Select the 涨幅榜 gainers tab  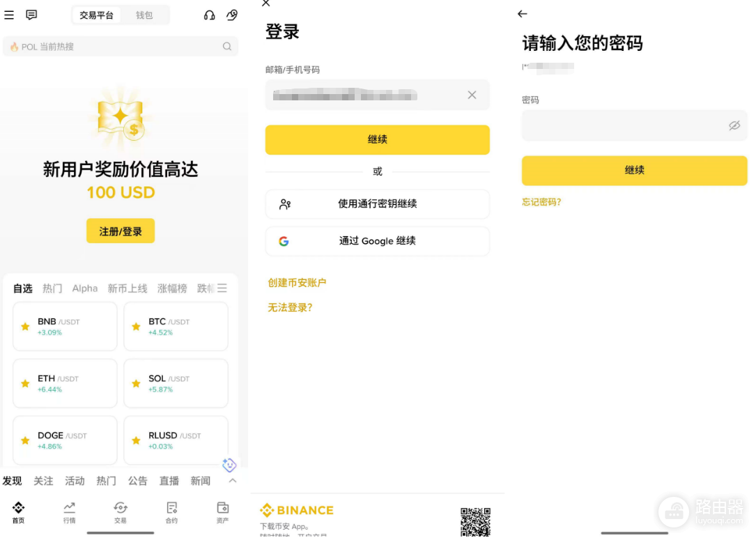pyautogui.click(x=172, y=288)
